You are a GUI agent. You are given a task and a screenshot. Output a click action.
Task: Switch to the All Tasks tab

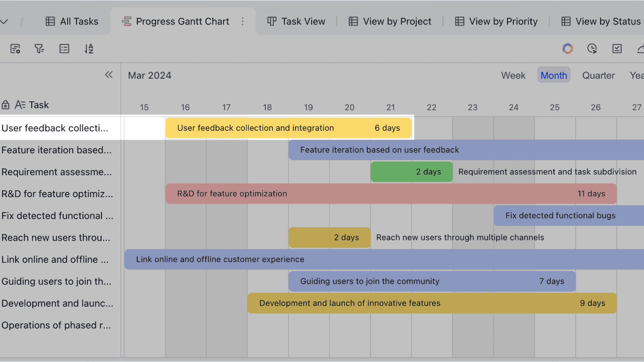tap(72, 21)
